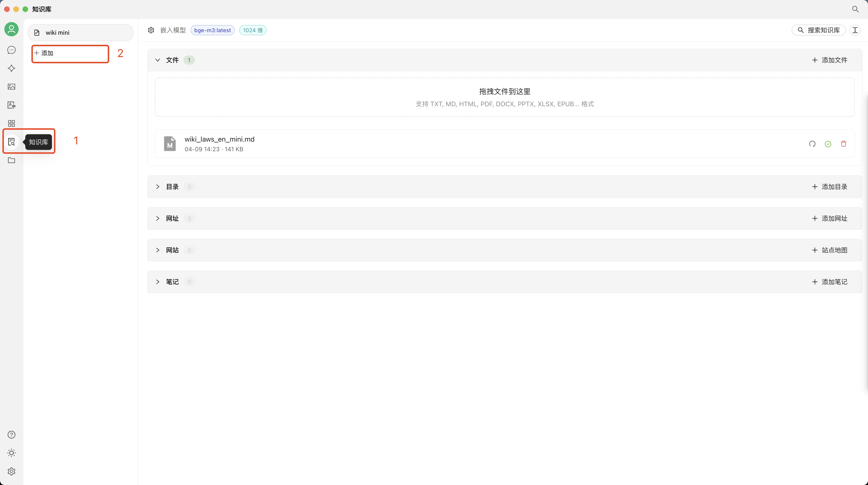Open the settings gear at sidebar bottom
This screenshot has width=868, height=485.
pyautogui.click(x=11, y=471)
